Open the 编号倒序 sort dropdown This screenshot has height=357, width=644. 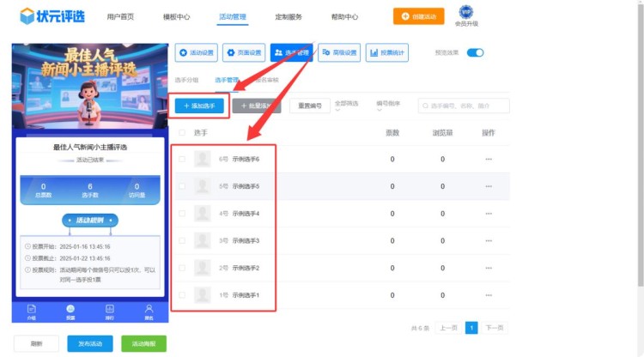(x=389, y=105)
